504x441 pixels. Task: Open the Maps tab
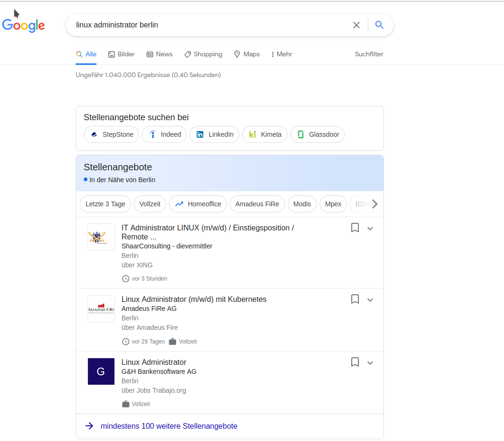point(246,54)
